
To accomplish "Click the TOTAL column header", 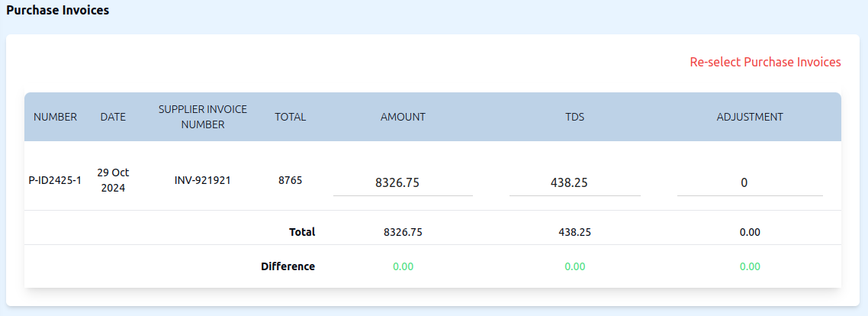I will [x=290, y=117].
